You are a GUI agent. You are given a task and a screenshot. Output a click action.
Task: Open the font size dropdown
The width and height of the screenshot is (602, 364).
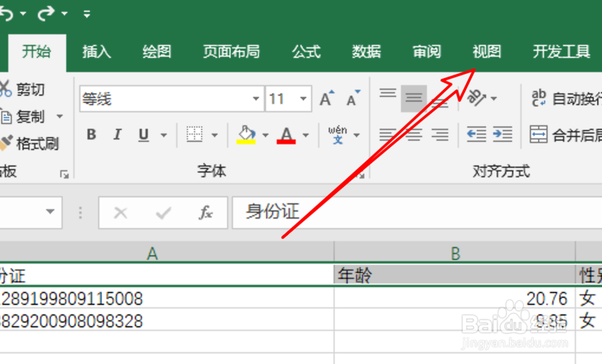(x=305, y=98)
